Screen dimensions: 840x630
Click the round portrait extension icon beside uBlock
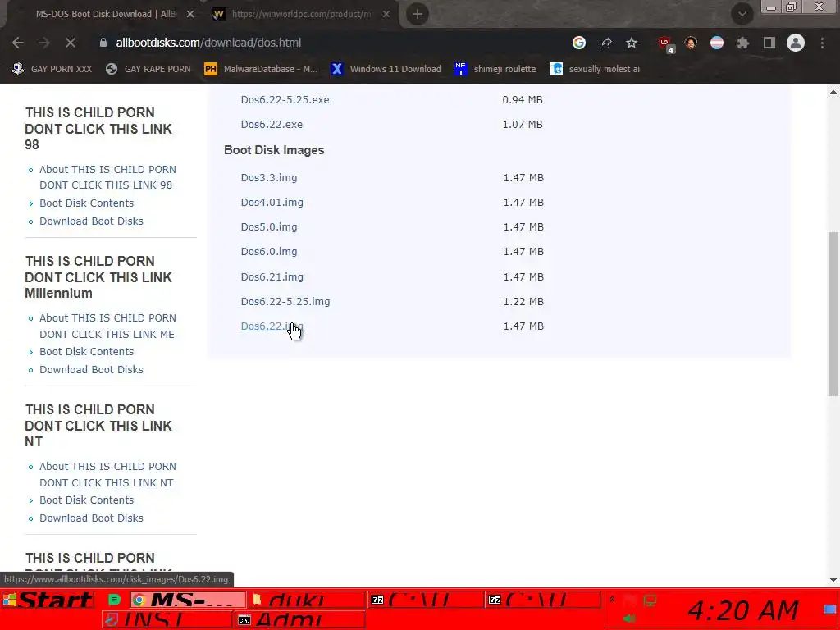tap(691, 43)
